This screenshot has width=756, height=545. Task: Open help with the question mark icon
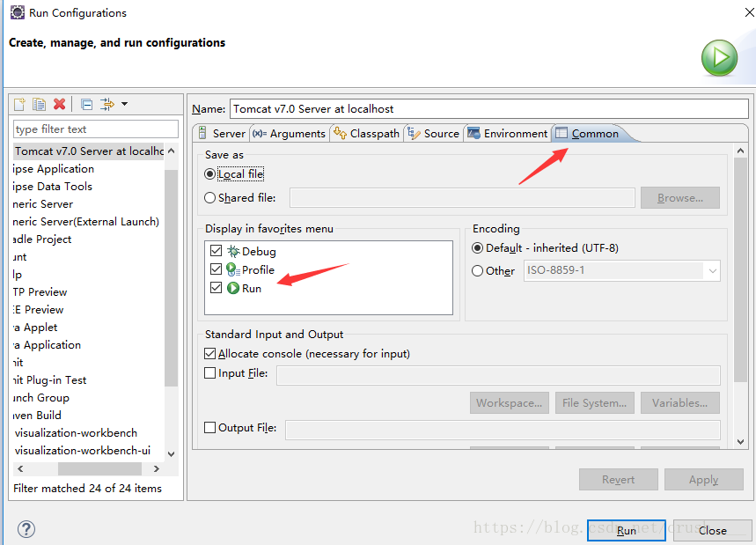[26, 529]
